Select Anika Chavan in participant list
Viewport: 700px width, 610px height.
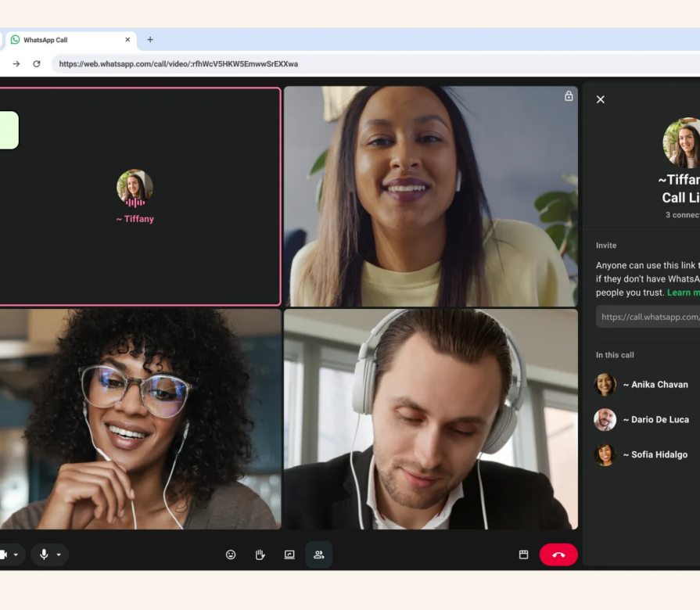647,385
